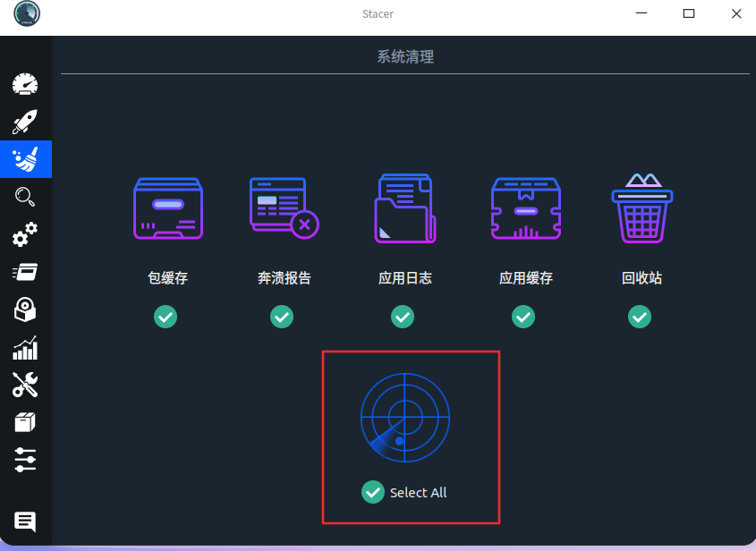Open the Uninstaller disc-box page
The height and width of the screenshot is (551, 756).
(25, 309)
